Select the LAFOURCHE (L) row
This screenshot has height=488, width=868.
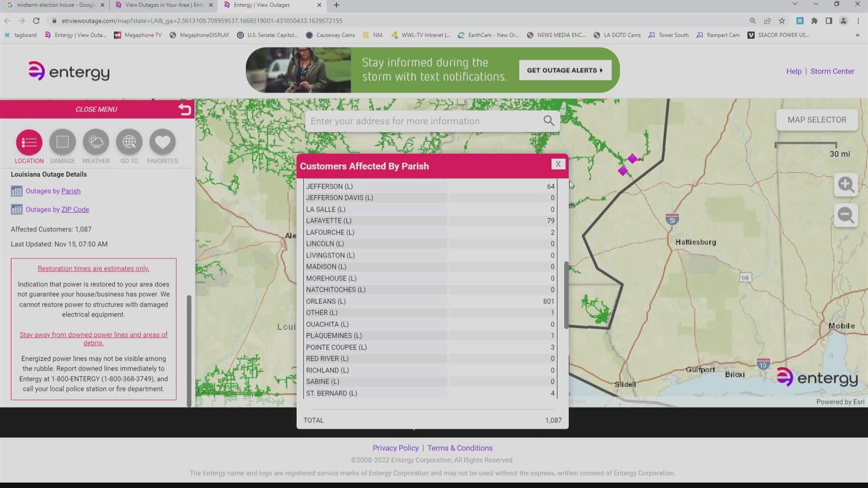point(430,232)
